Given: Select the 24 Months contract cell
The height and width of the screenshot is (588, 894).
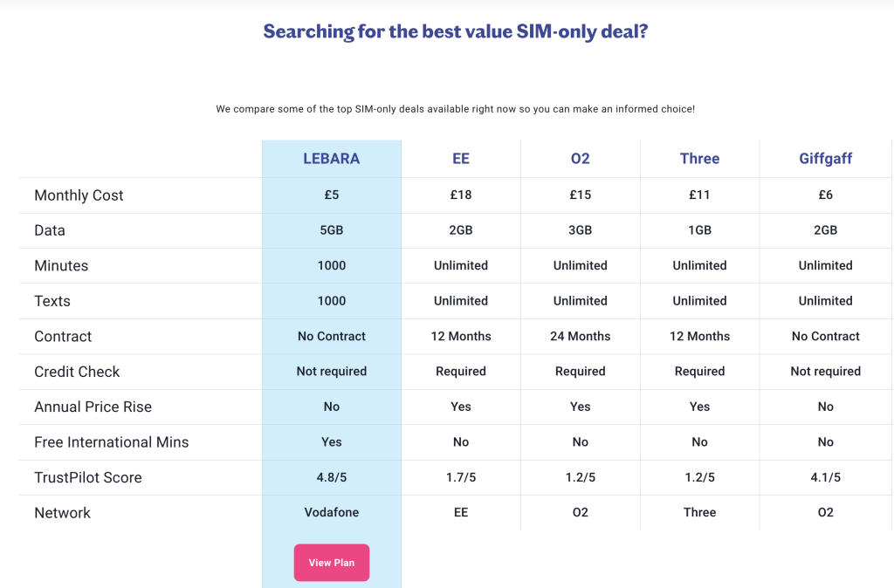Looking at the screenshot, I should coord(581,337).
